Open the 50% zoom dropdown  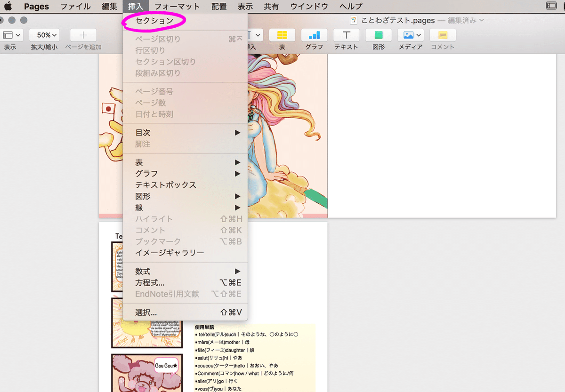[x=44, y=35]
